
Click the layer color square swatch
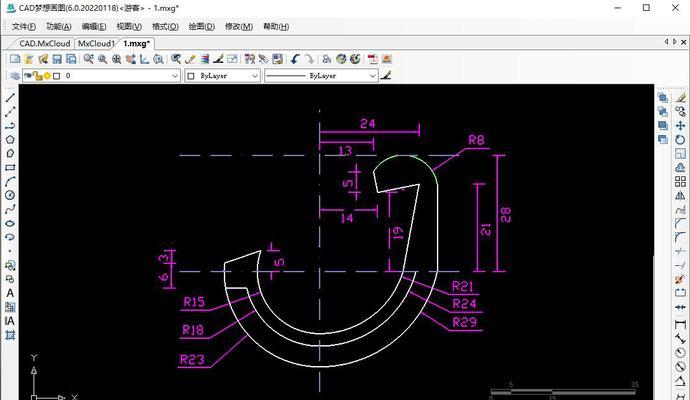pos(56,76)
